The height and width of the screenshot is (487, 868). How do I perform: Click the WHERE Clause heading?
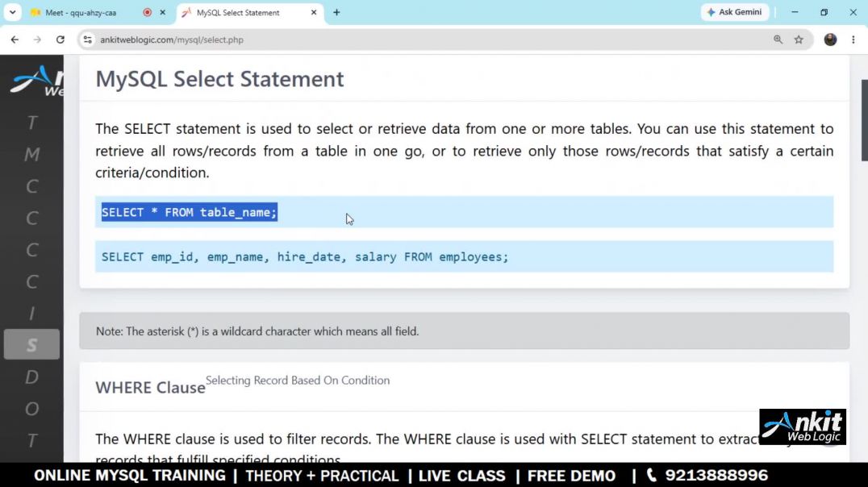coord(150,388)
